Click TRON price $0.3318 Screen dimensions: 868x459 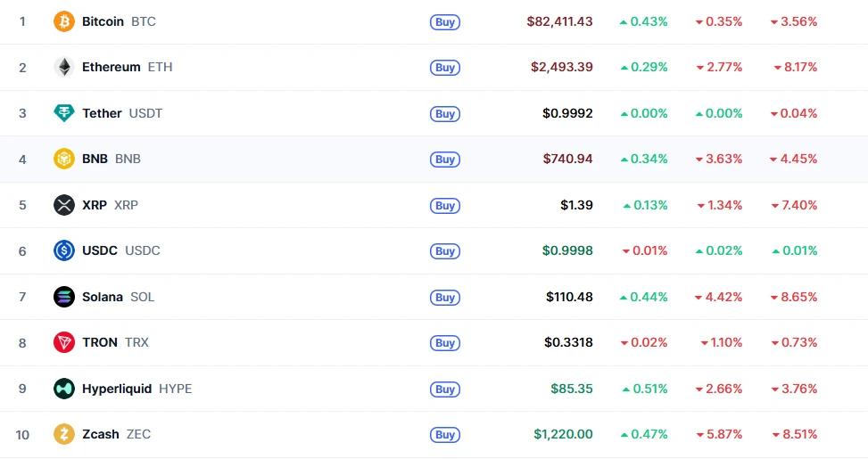tap(568, 342)
